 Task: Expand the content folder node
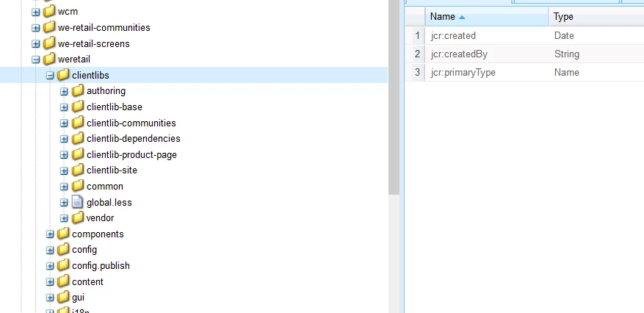(x=50, y=282)
